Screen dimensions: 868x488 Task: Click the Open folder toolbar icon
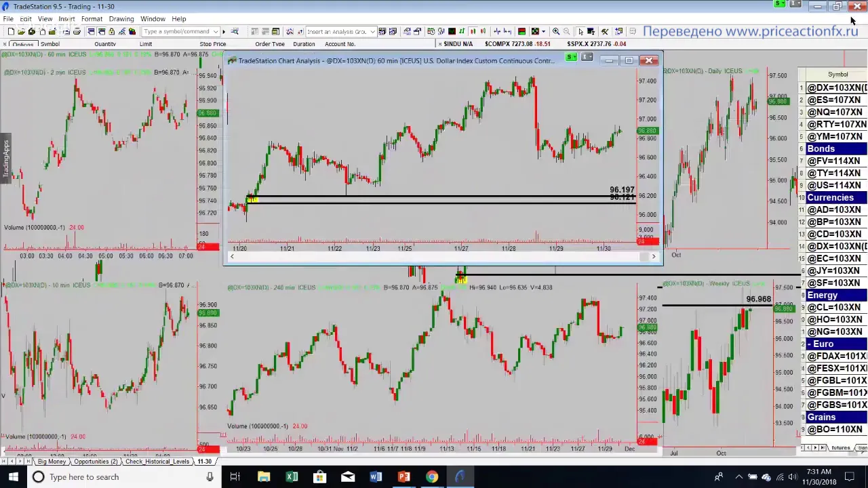[x=21, y=32]
